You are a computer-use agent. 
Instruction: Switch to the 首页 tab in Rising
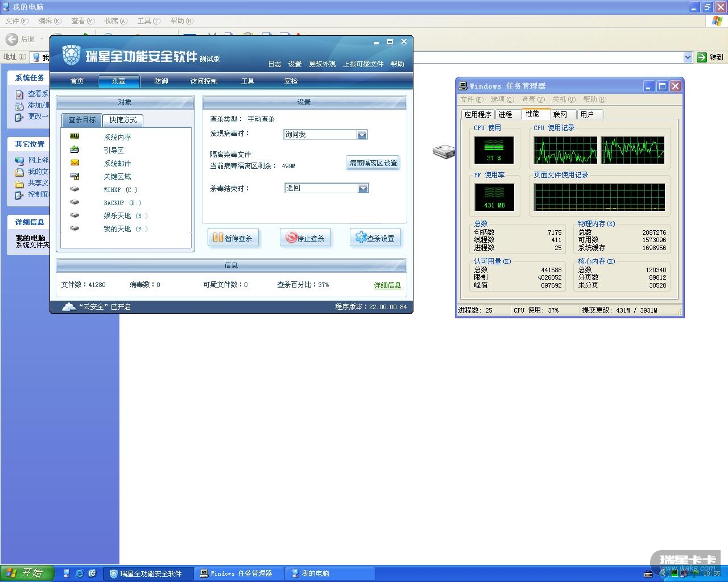(x=77, y=81)
